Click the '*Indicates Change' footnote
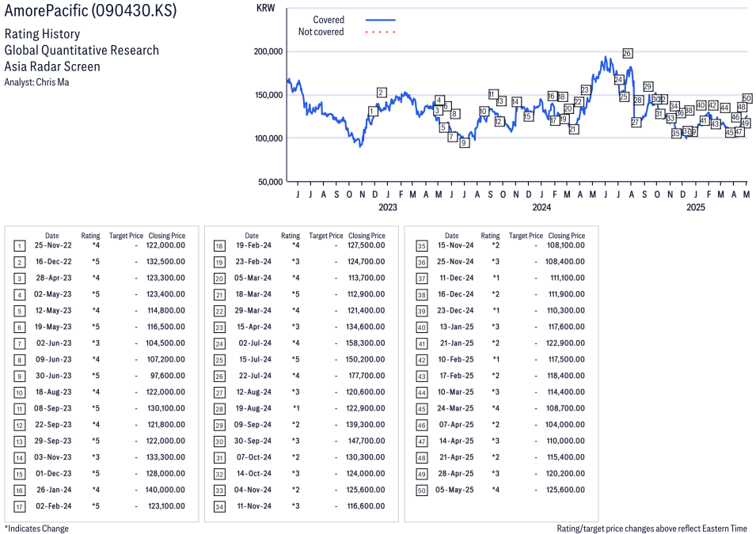 (36, 528)
